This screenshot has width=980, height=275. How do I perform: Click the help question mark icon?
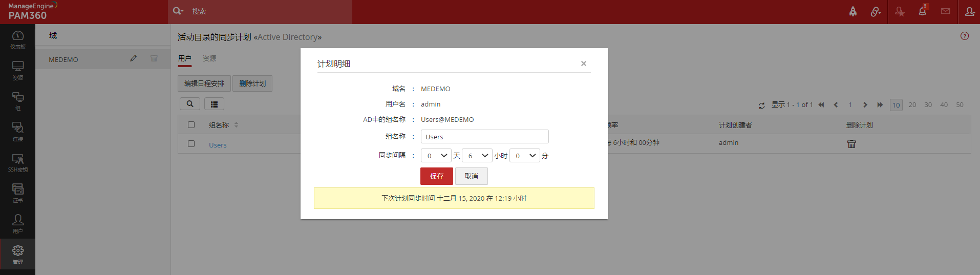pos(965,36)
